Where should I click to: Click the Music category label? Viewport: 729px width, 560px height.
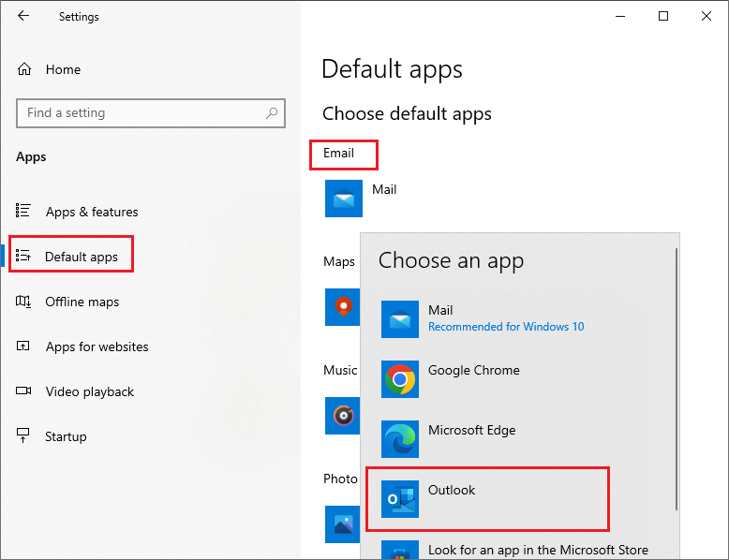pyautogui.click(x=340, y=370)
